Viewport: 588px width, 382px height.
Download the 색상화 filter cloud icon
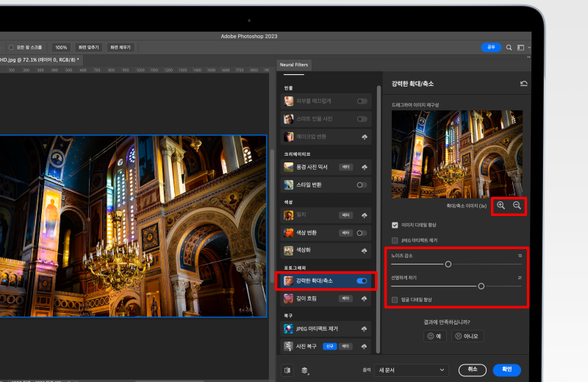tap(364, 251)
